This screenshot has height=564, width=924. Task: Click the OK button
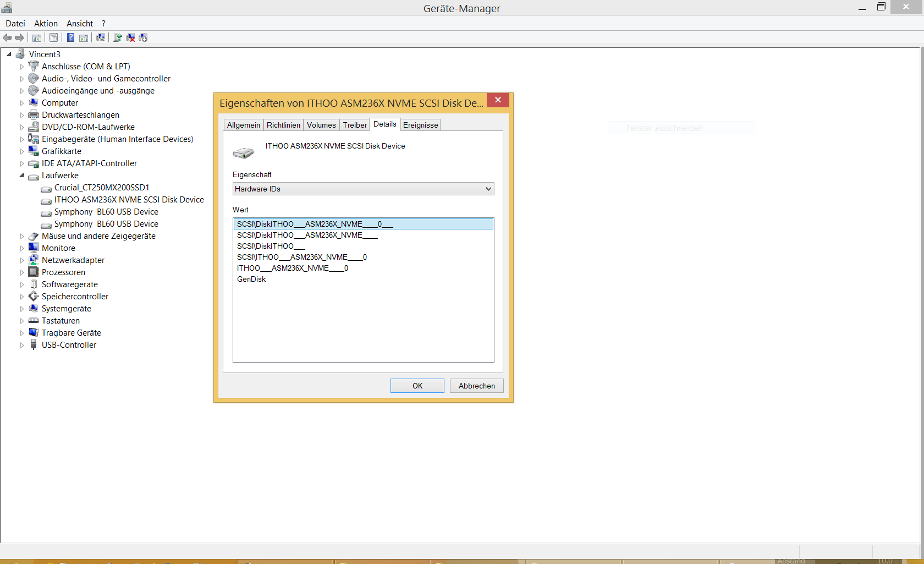click(x=417, y=386)
